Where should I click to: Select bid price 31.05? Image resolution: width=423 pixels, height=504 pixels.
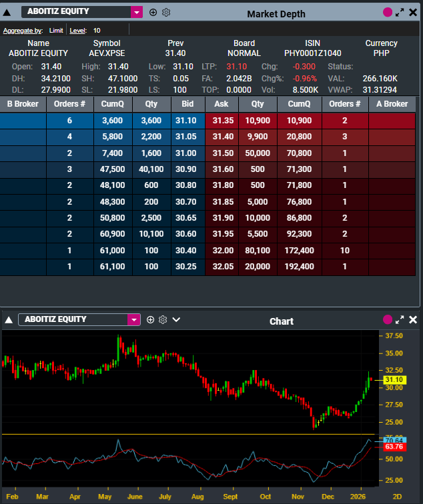click(x=186, y=137)
